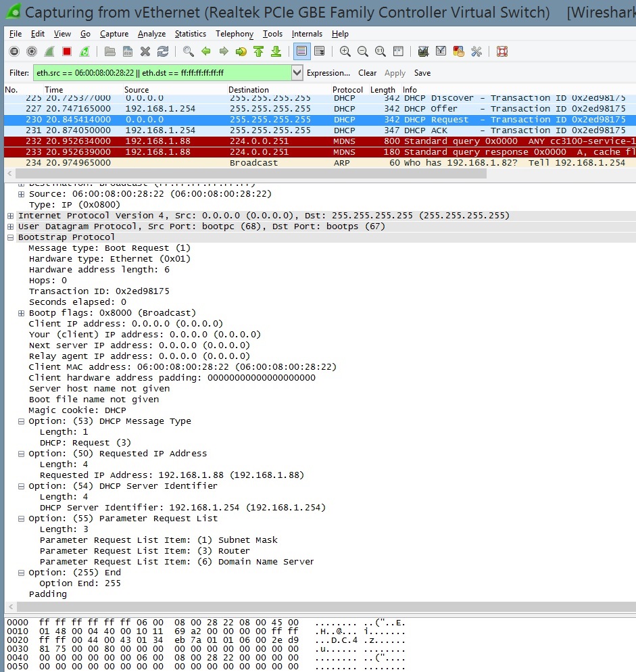Zoom in on packet text
Image resolution: width=636 pixels, height=672 pixels.
tap(345, 52)
